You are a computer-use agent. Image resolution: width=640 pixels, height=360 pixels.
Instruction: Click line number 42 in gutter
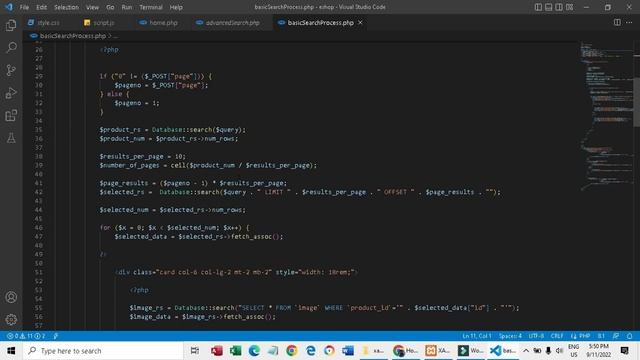point(39,192)
